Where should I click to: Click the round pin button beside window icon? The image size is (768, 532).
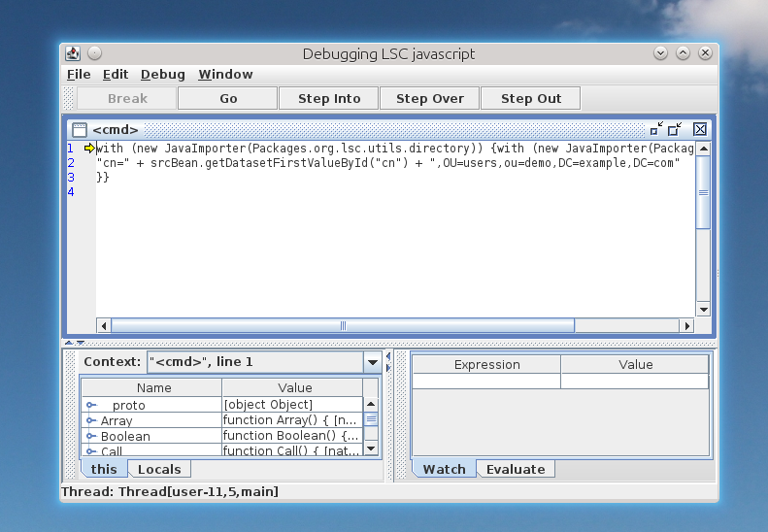click(x=94, y=53)
